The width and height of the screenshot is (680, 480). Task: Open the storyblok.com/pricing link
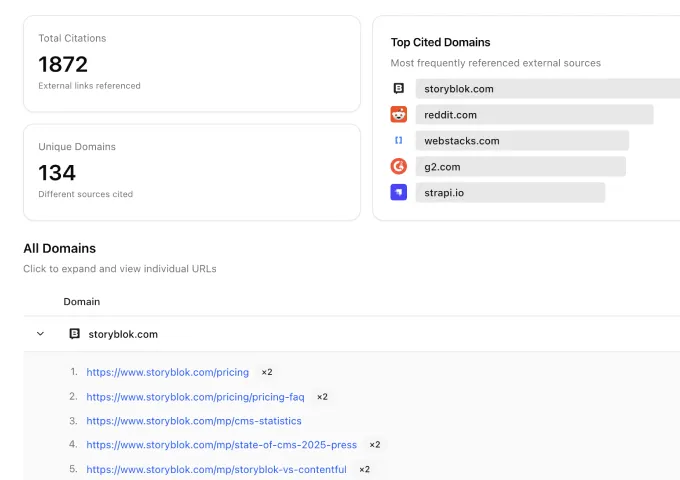pos(167,372)
